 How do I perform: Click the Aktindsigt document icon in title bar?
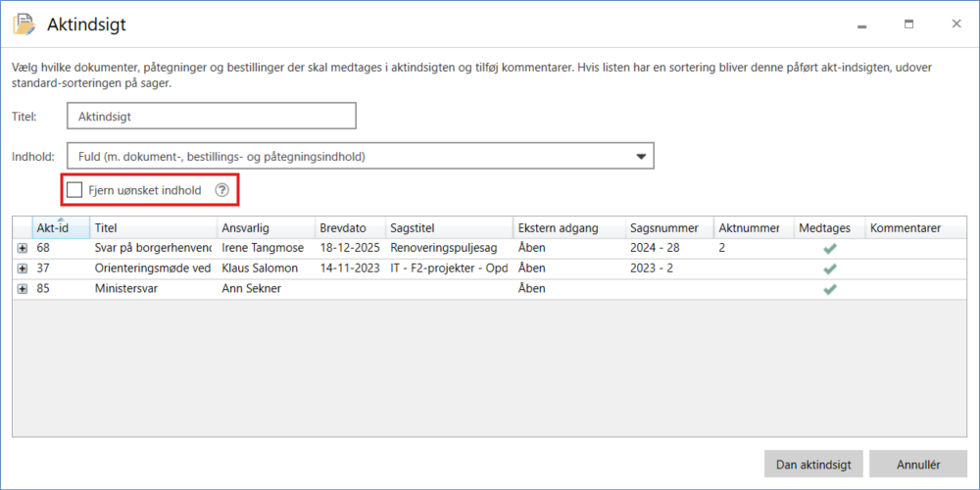23,24
